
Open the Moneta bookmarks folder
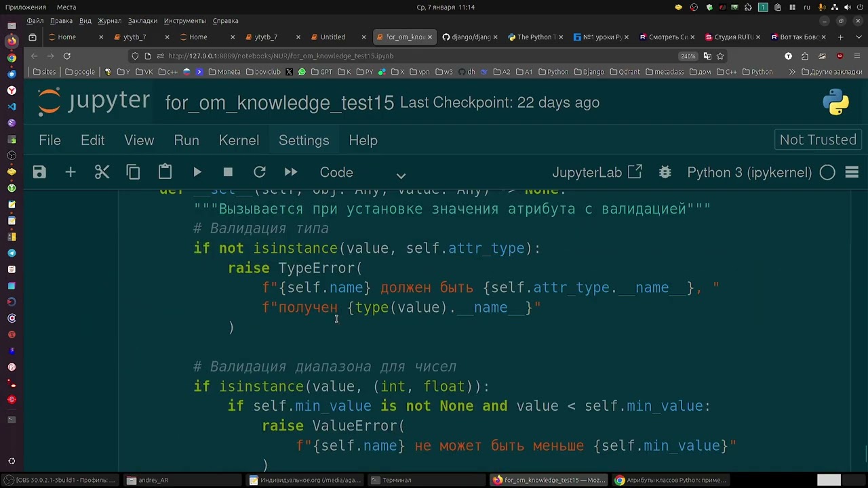pyautogui.click(x=224, y=72)
